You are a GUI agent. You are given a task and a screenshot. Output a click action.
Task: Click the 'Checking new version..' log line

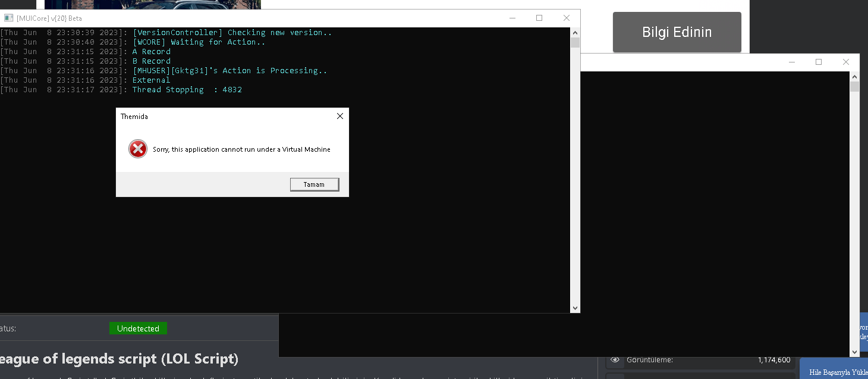pyautogui.click(x=166, y=33)
